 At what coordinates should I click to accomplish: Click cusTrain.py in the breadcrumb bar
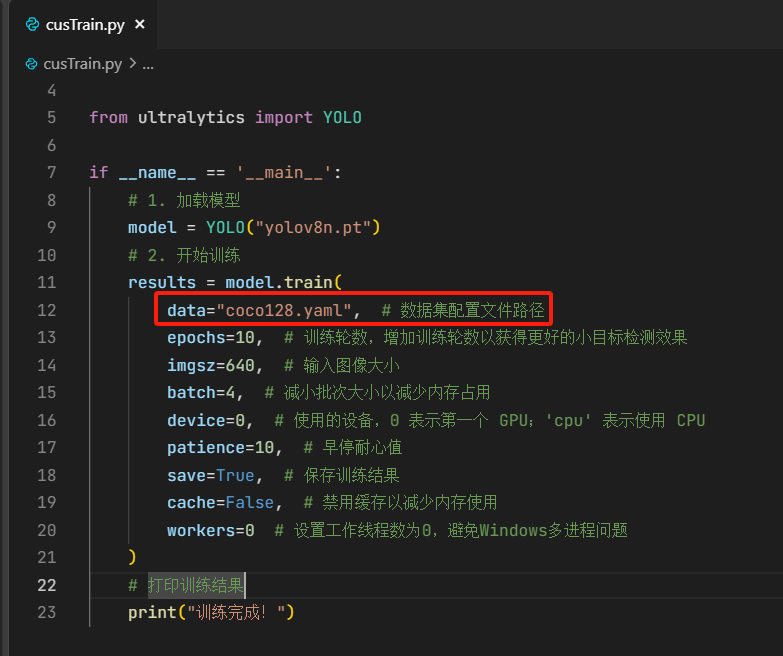[x=82, y=64]
